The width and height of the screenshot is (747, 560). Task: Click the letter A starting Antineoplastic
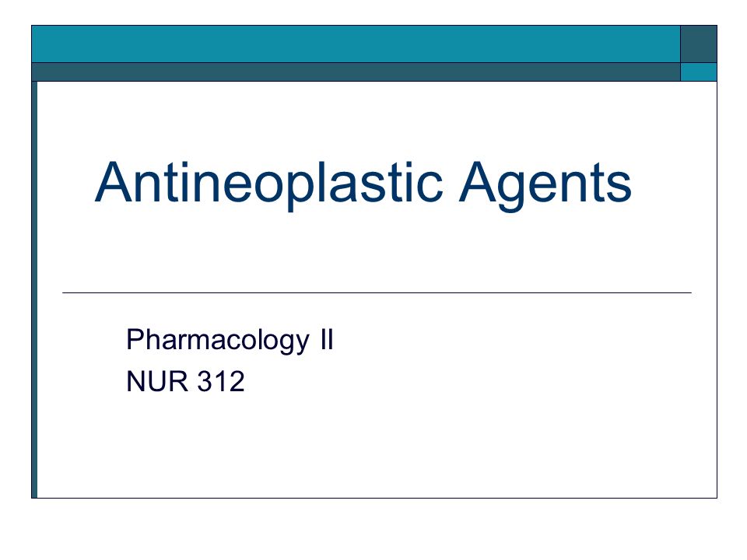[x=114, y=183]
